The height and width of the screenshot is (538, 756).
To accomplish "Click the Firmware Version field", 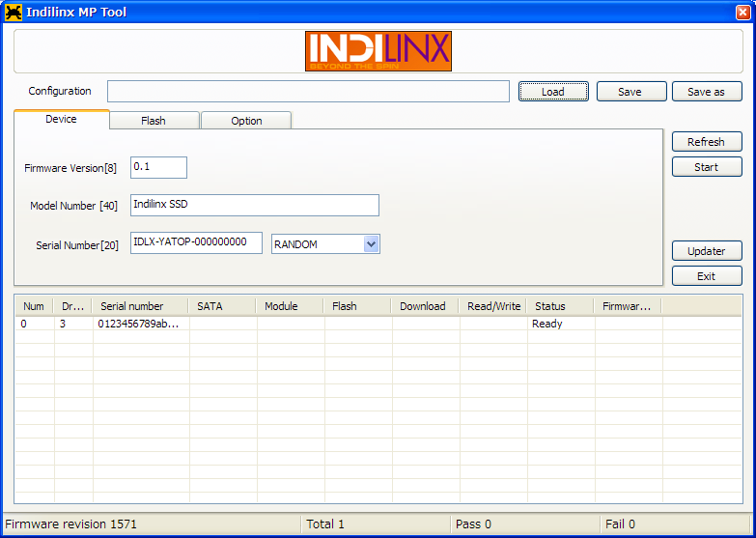I will click(x=158, y=167).
